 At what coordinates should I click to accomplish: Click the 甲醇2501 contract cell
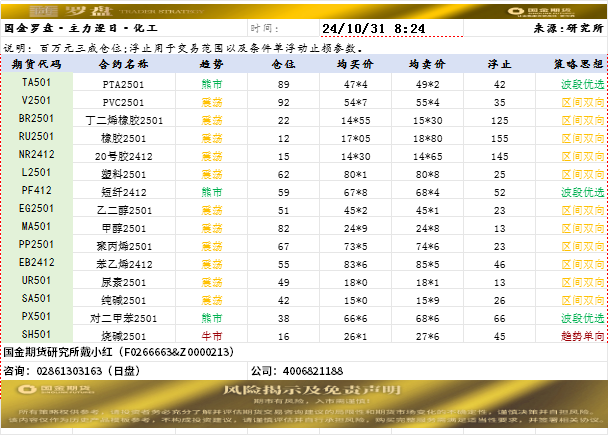point(124,228)
